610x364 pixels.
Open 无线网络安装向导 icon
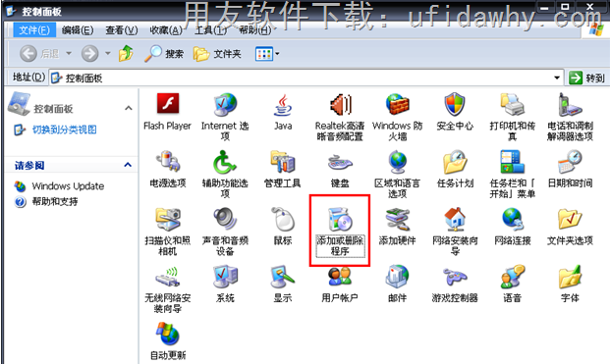pos(168,277)
